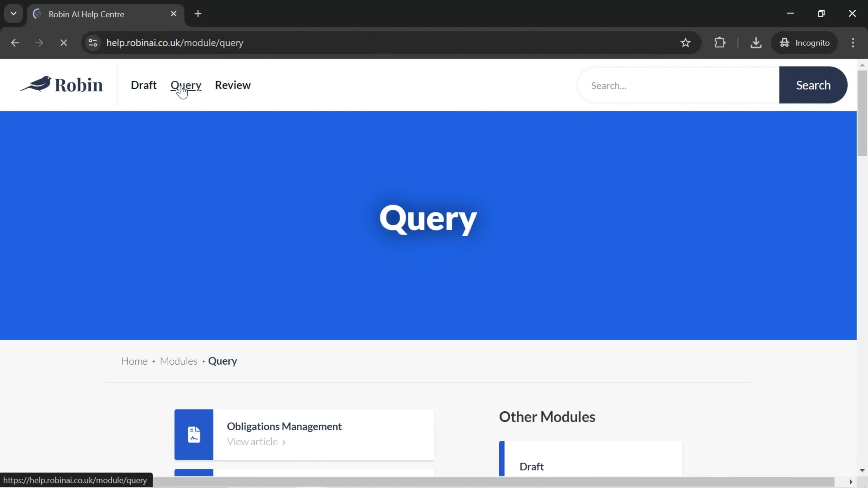Open the Extensions puzzle icon

click(x=720, y=43)
